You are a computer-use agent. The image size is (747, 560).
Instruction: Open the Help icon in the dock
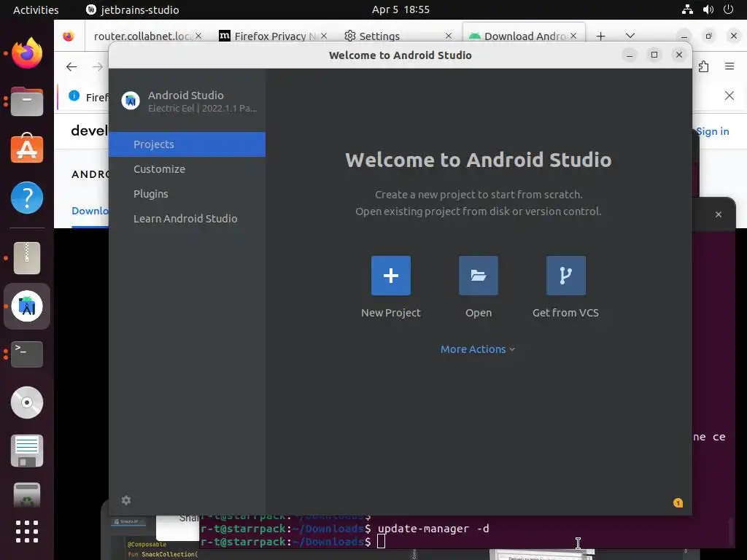tap(27, 198)
